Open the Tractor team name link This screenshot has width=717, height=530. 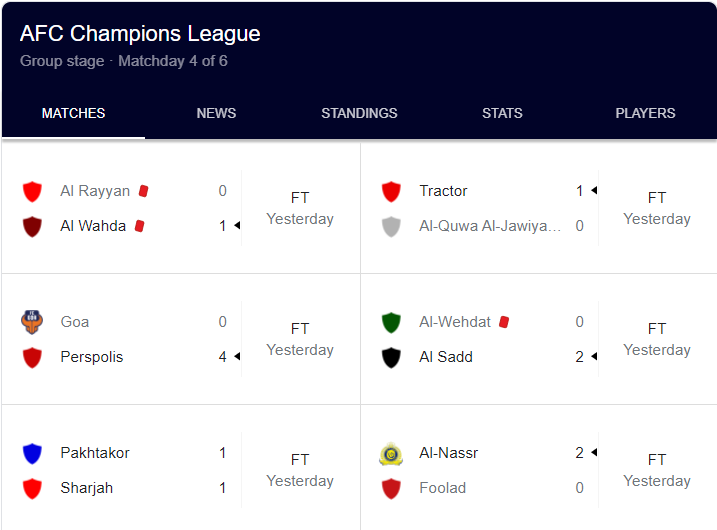click(x=443, y=191)
